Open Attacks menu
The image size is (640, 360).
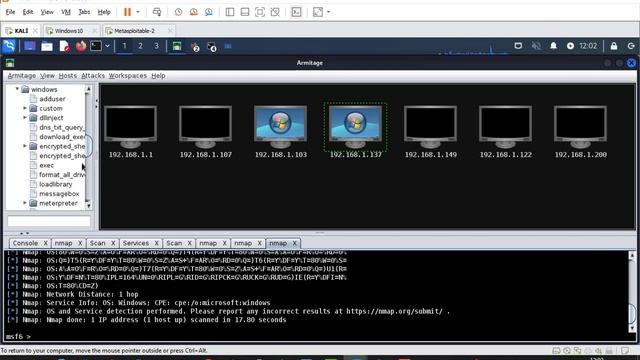(93, 76)
